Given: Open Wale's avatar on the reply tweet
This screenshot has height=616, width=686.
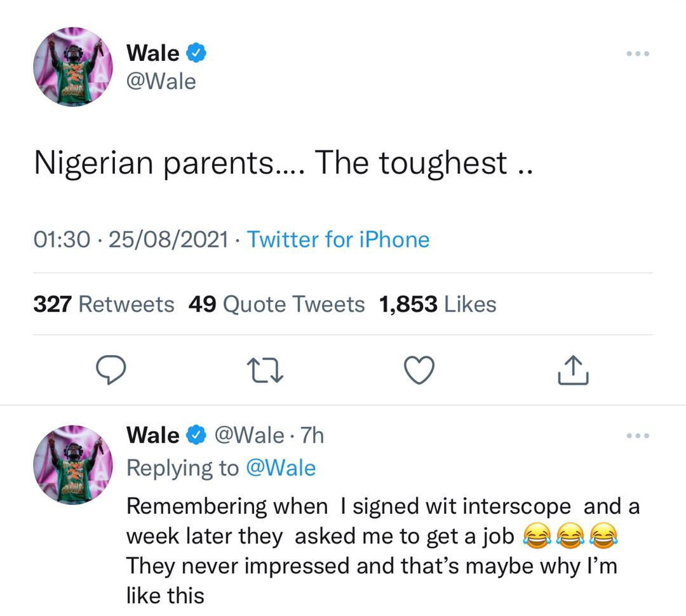Looking at the screenshot, I should [73, 465].
